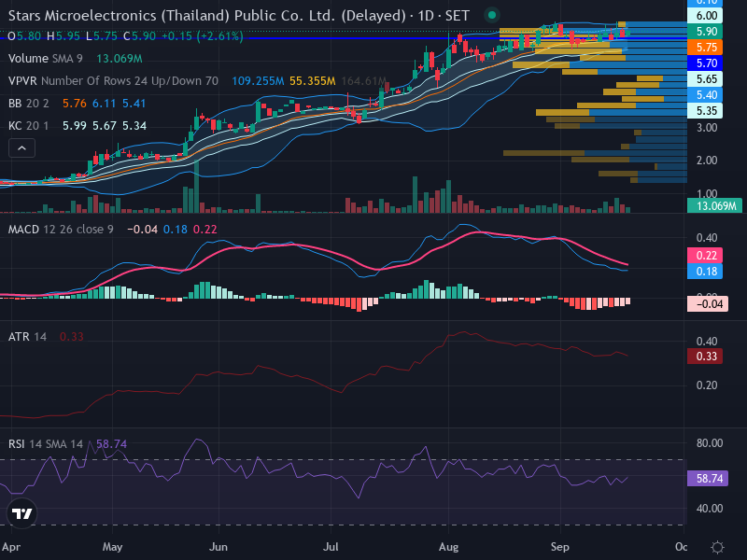Select the BB 20 2 indicator label
747x560 pixels.
29,104
